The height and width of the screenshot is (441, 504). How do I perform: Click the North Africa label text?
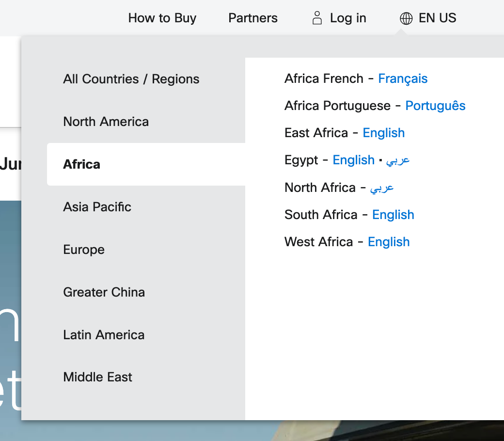pyautogui.click(x=320, y=188)
